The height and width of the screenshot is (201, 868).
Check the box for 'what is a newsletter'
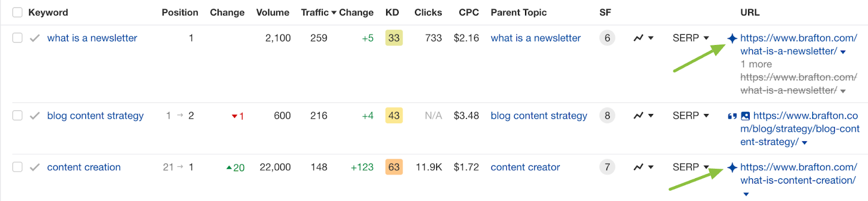(17, 38)
